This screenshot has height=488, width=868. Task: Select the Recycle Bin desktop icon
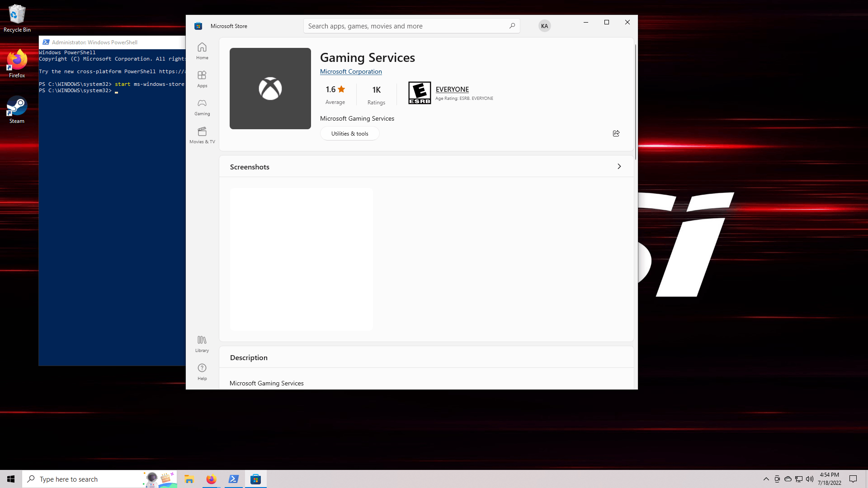click(17, 19)
